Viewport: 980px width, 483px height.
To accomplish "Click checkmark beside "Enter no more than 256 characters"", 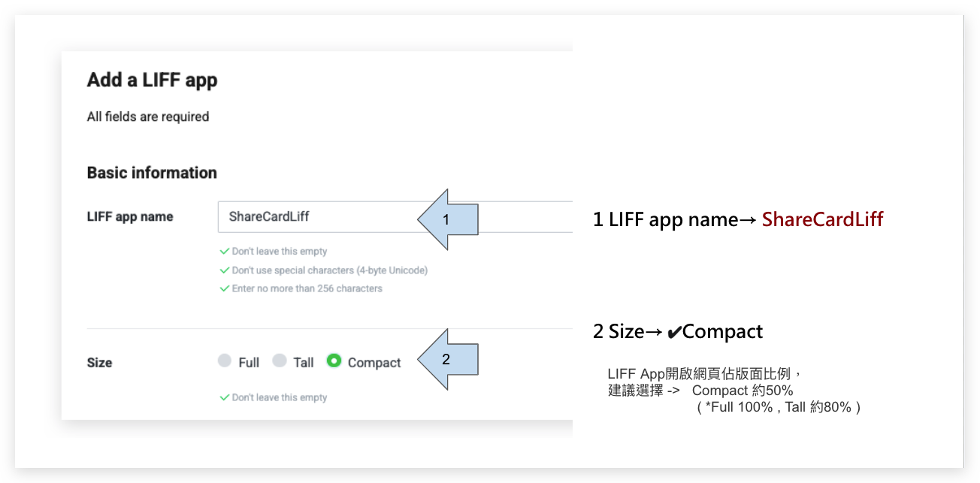I will click(x=224, y=288).
